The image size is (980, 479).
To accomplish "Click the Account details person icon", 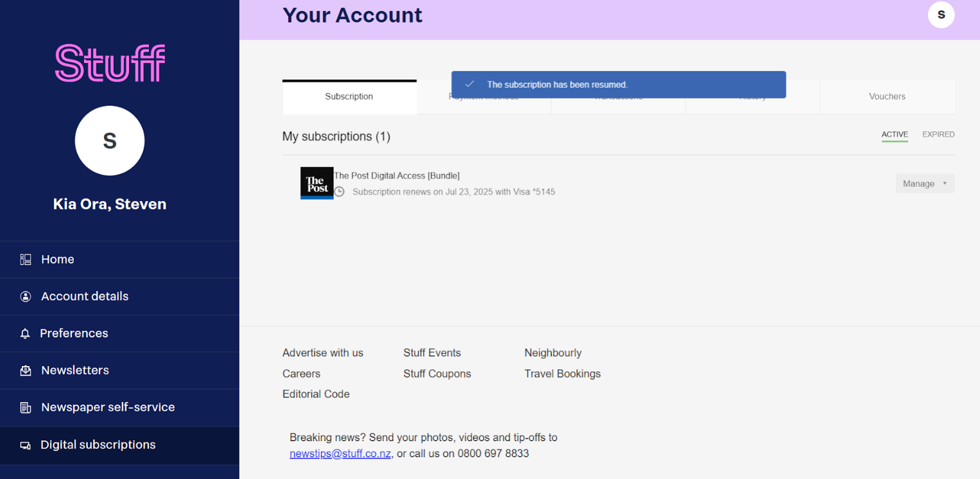I will [26, 297].
